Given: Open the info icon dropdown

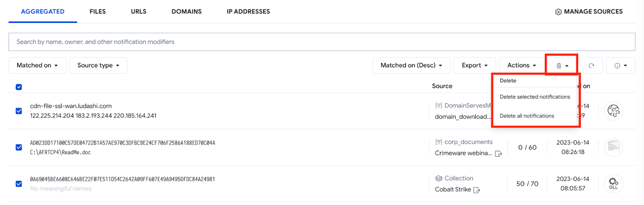Looking at the screenshot, I should click(x=621, y=66).
